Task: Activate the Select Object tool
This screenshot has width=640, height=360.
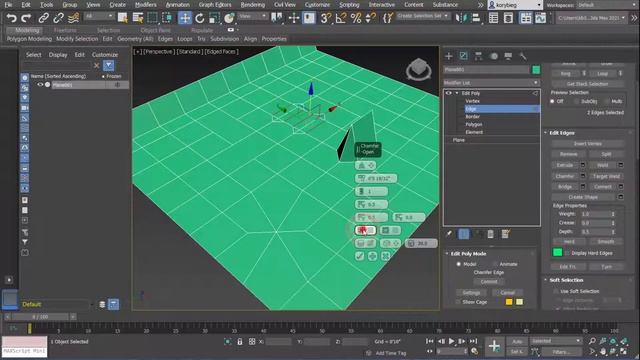Action: (122, 18)
